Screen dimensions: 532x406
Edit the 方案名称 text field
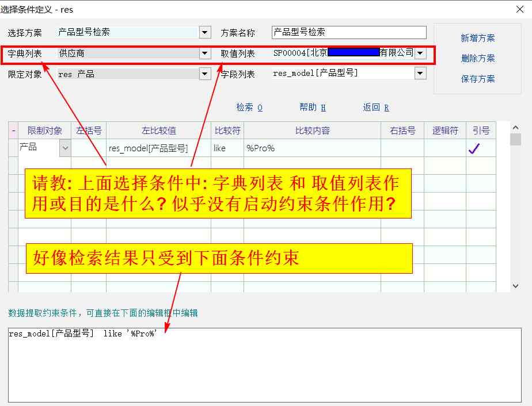pos(349,32)
